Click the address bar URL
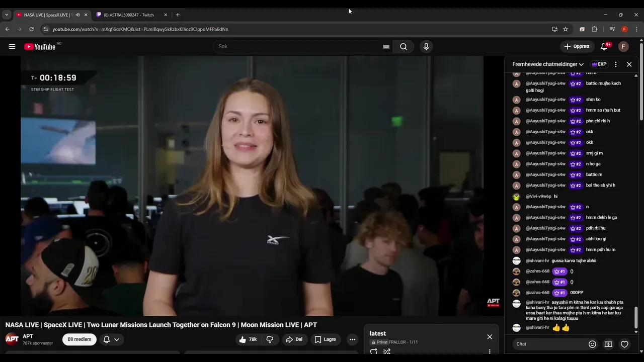The width and height of the screenshot is (644, 362). (140, 29)
